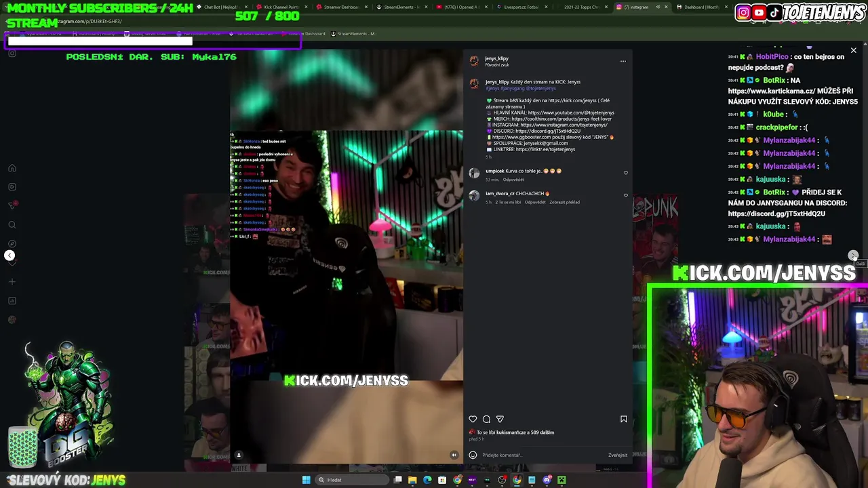This screenshot has width=868, height=488.
Task: Open Instagram Explore in the sidebar
Action: [12, 243]
